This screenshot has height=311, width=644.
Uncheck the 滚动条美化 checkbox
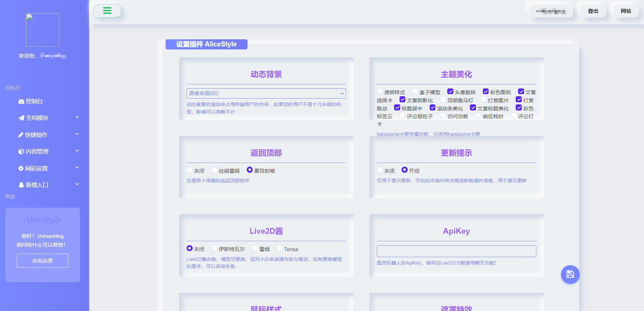(432, 107)
